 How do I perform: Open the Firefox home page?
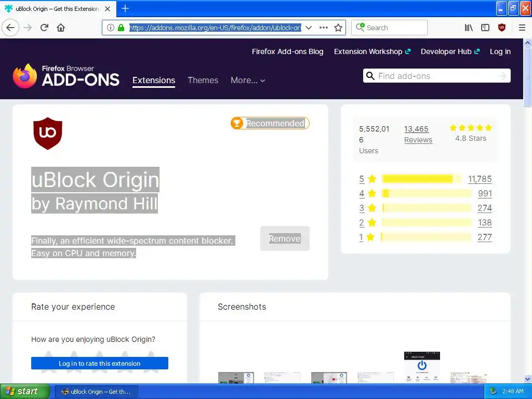(x=61, y=28)
